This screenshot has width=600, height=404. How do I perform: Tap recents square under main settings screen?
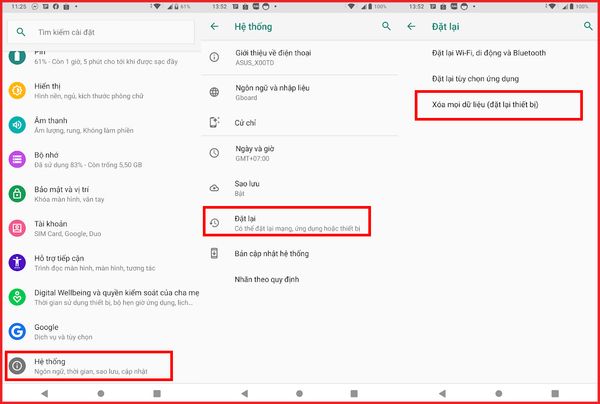157,393
